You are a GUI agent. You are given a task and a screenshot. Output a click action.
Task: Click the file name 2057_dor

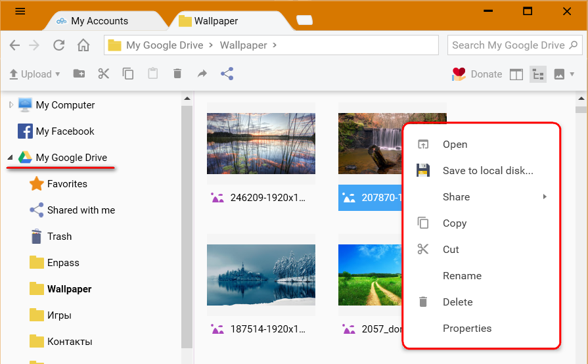pos(381,329)
